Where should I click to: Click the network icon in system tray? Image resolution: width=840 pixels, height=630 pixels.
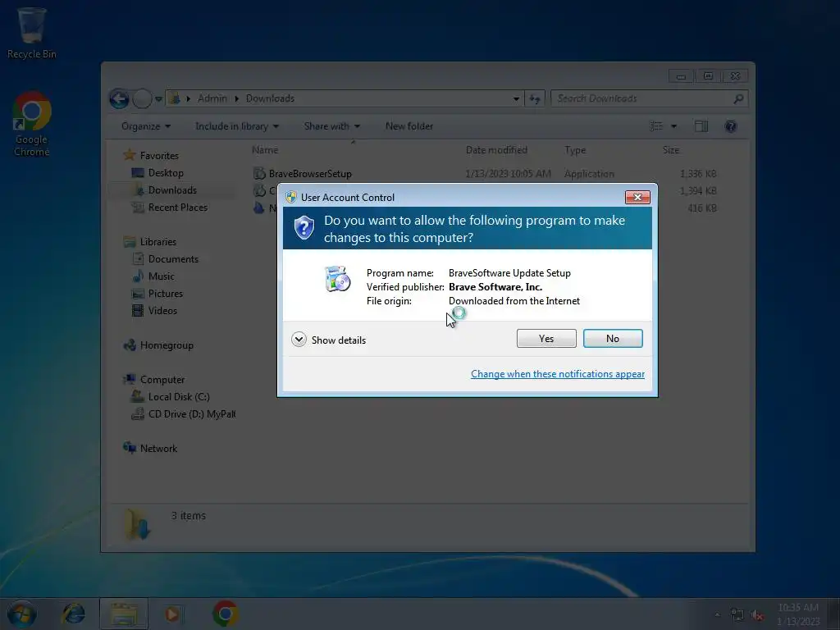pos(737,615)
